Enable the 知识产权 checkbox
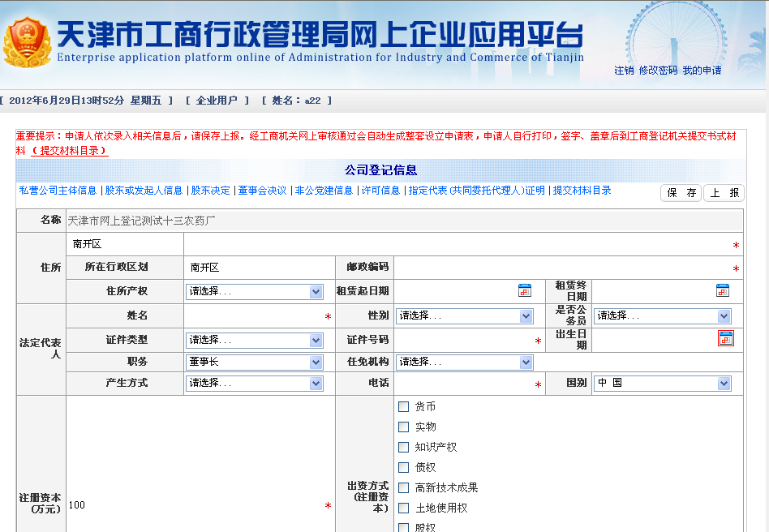Viewport: 769px width, 532px height. coord(403,446)
